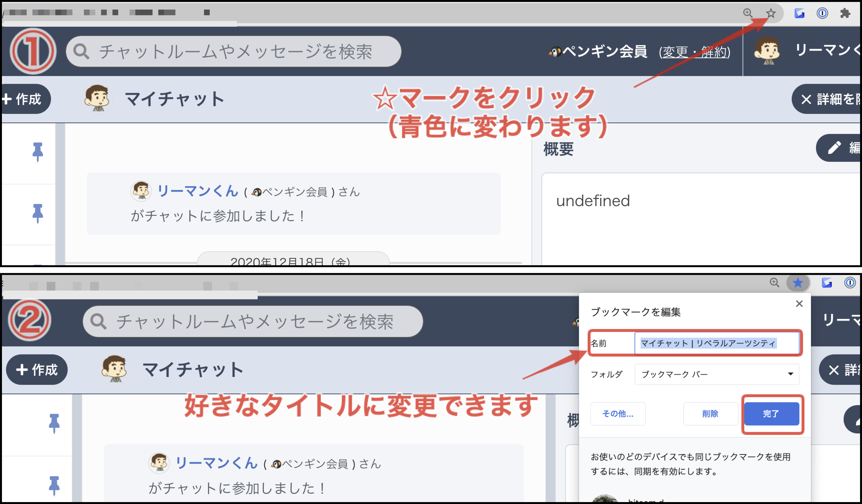This screenshot has width=862, height=504.
Task: Click the filled blue bookmark star icon
Action: [798, 283]
